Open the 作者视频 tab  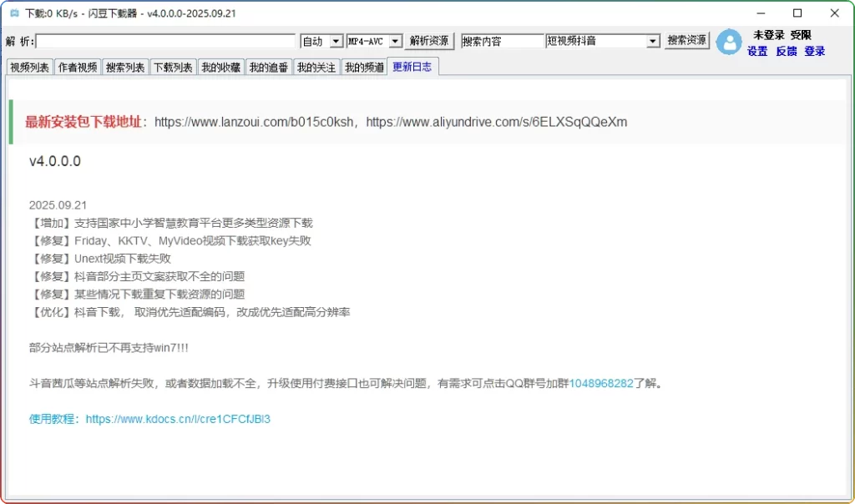pyautogui.click(x=78, y=68)
